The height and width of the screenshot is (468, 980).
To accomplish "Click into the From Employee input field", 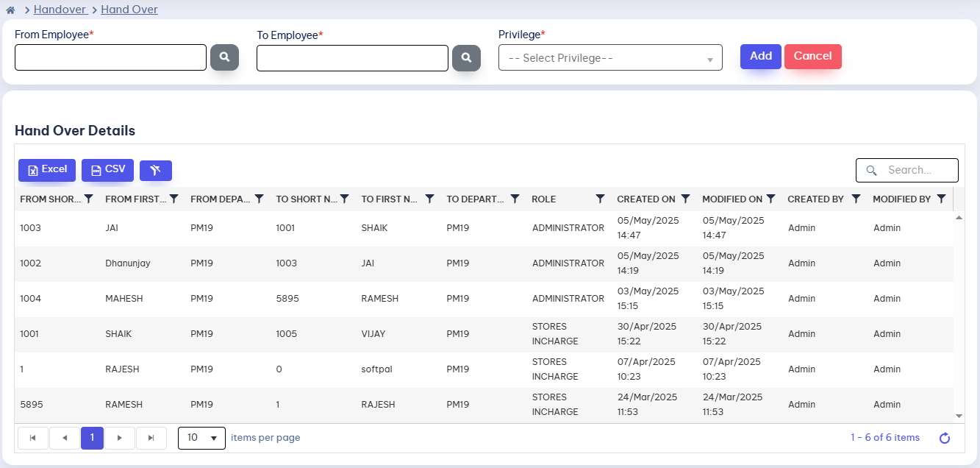I will pyautogui.click(x=110, y=57).
